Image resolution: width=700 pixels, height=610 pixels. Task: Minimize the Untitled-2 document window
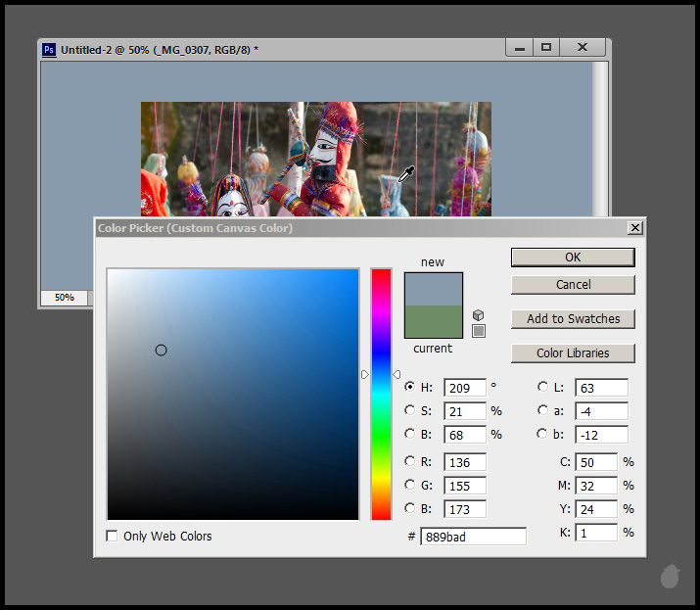point(520,47)
